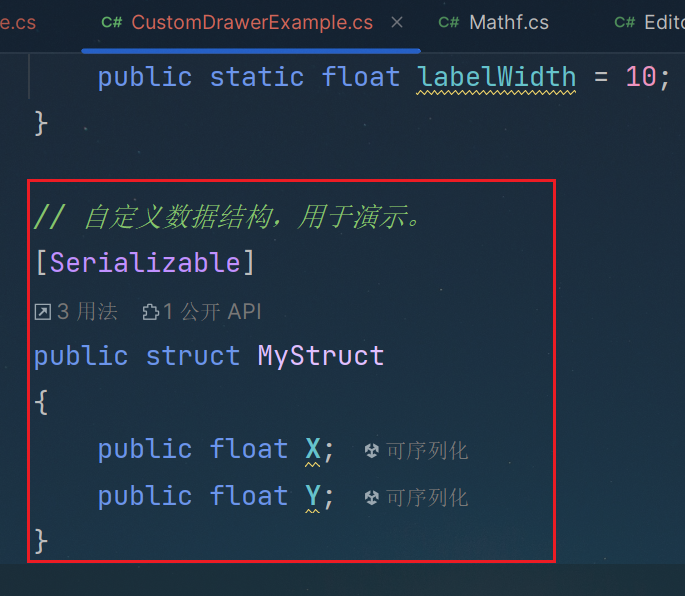Screen dimensions: 685x596
Task: Click the puzzle icon beside '1 公开 API'
Action: click(151, 312)
